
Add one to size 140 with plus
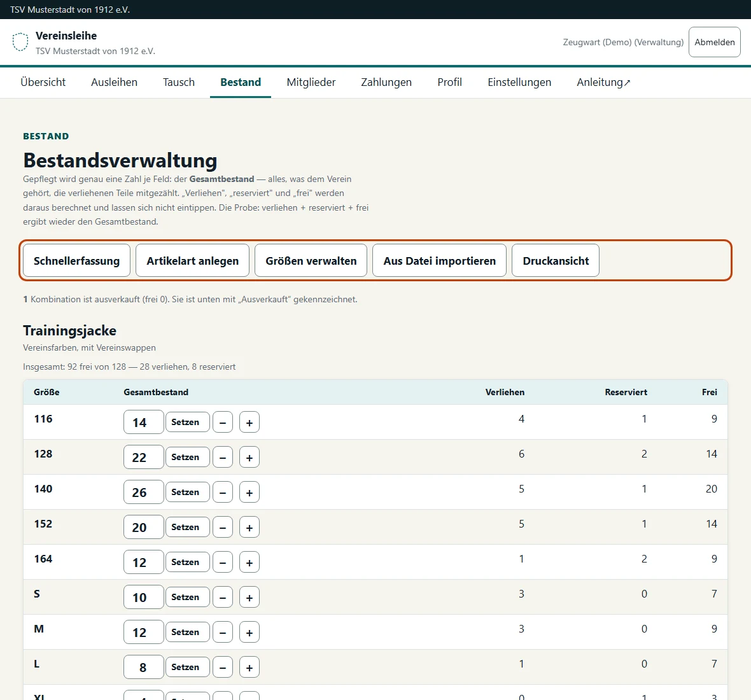(249, 492)
